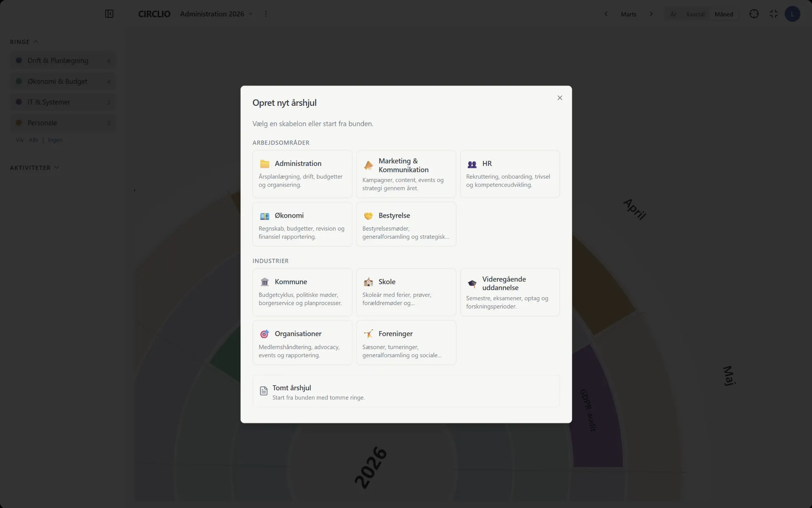Open the Administration 2026 wheel dropdown

[x=217, y=14]
